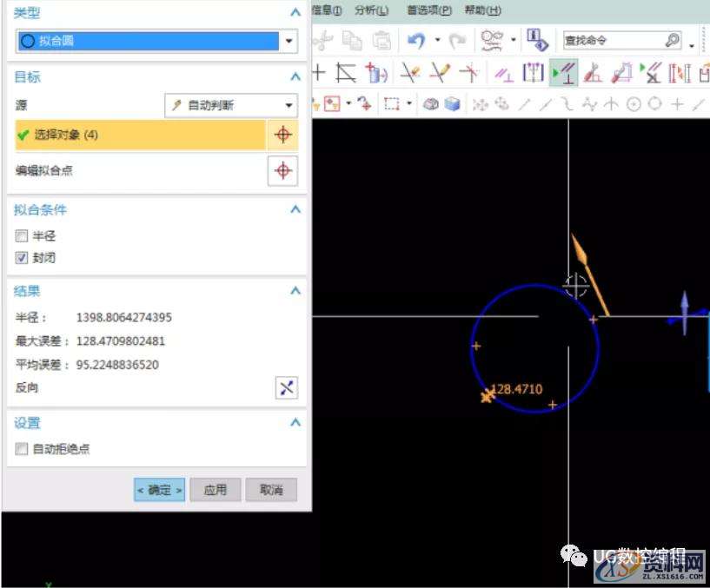Click the 应用 button

coord(215,489)
